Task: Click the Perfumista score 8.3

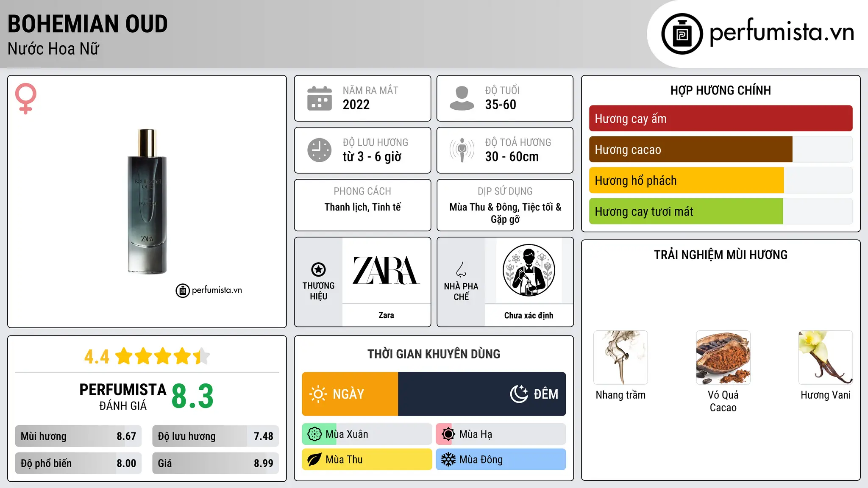Action: click(192, 396)
